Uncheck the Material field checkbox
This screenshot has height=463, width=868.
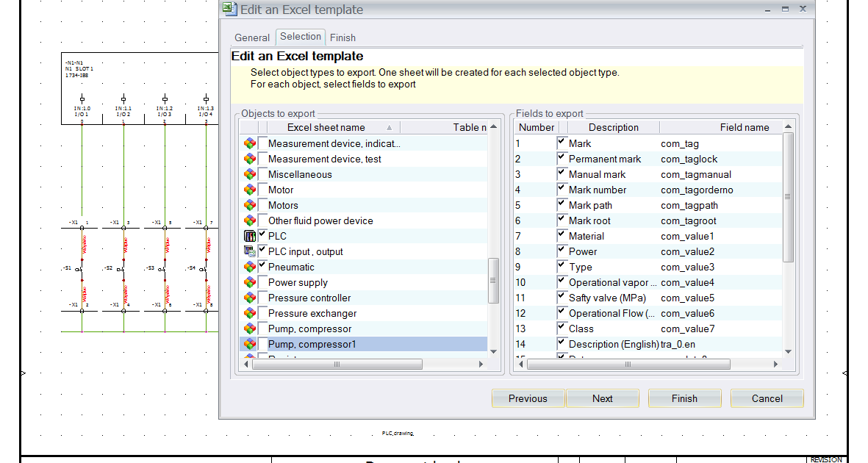pos(562,235)
